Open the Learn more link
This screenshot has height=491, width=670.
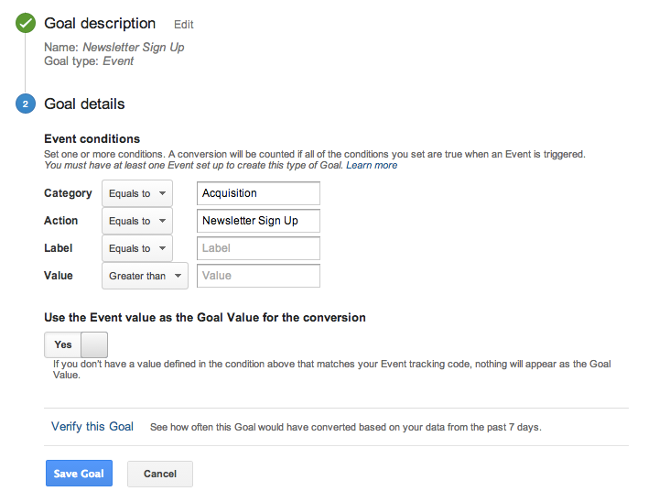[371, 165]
